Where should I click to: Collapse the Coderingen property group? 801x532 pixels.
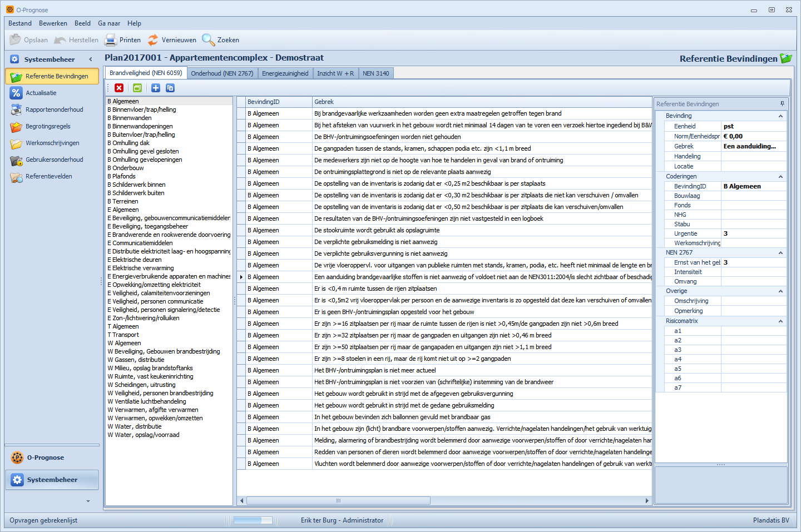pyautogui.click(x=780, y=176)
